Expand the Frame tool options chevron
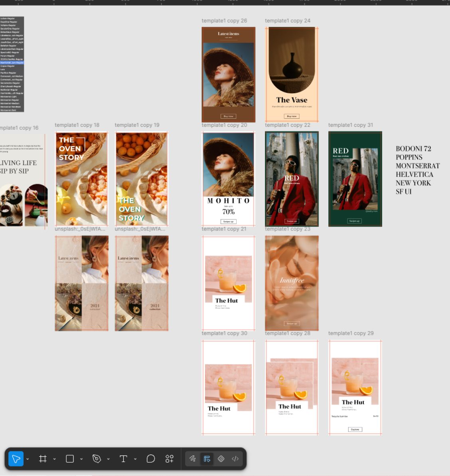This screenshot has height=476, width=450. (54, 459)
